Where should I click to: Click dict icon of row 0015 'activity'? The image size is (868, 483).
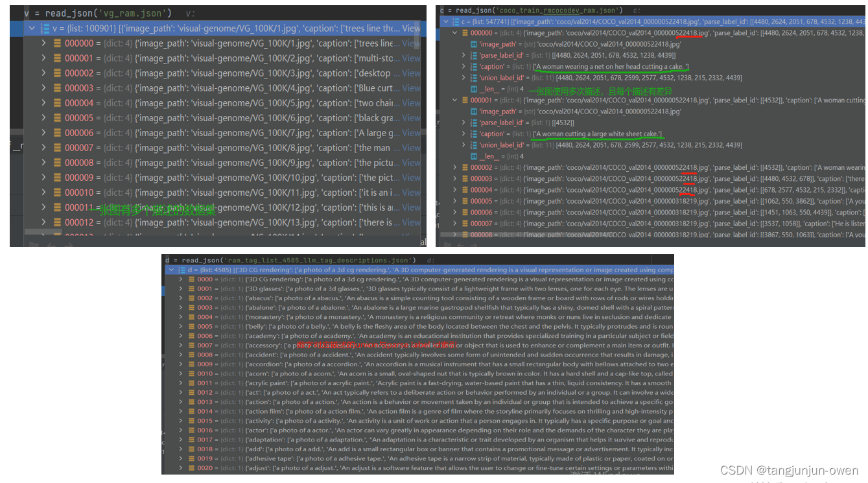(191, 421)
